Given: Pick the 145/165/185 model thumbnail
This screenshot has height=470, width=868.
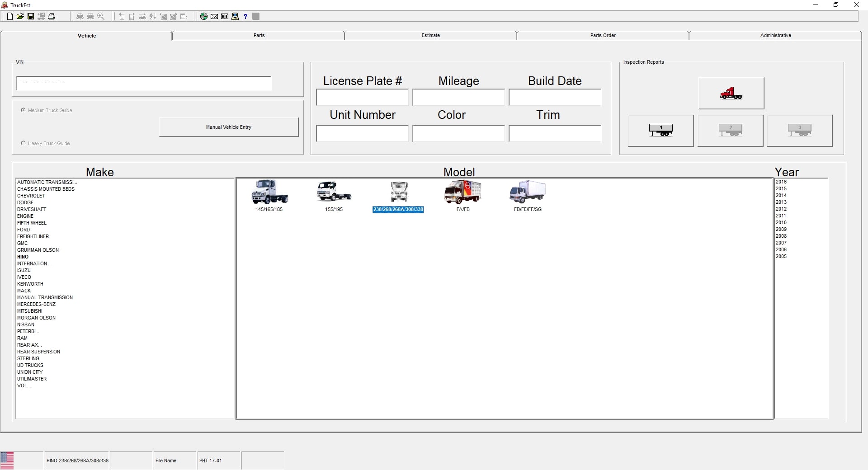Looking at the screenshot, I should [x=269, y=193].
